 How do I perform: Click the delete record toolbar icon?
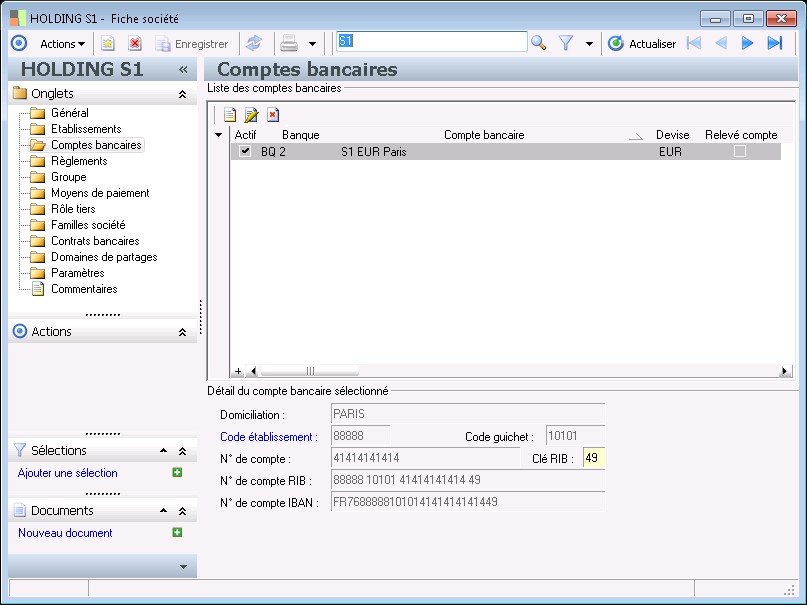[135, 44]
